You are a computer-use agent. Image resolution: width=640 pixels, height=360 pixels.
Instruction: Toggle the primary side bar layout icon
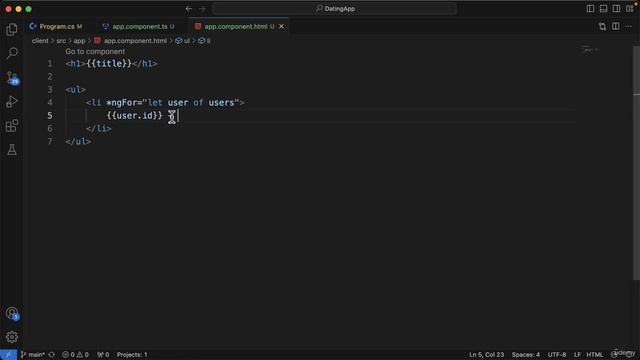pyautogui.click(x=590, y=9)
